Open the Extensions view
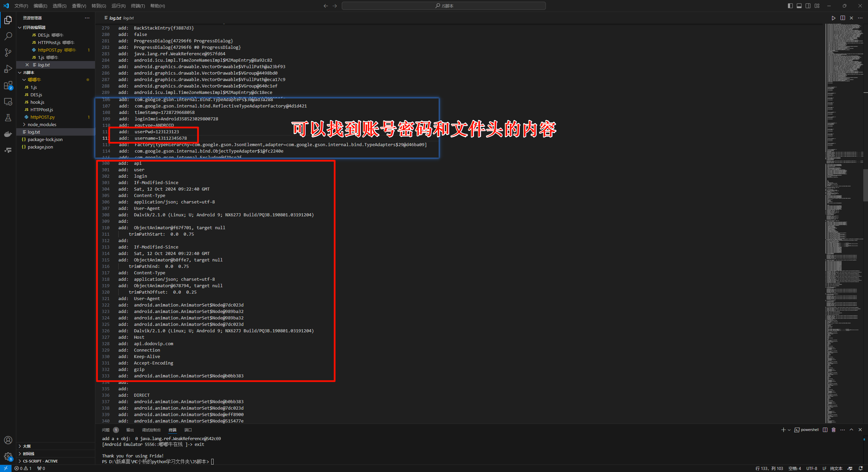This screenshot has height=472, width=868. (x=8, y=85)
